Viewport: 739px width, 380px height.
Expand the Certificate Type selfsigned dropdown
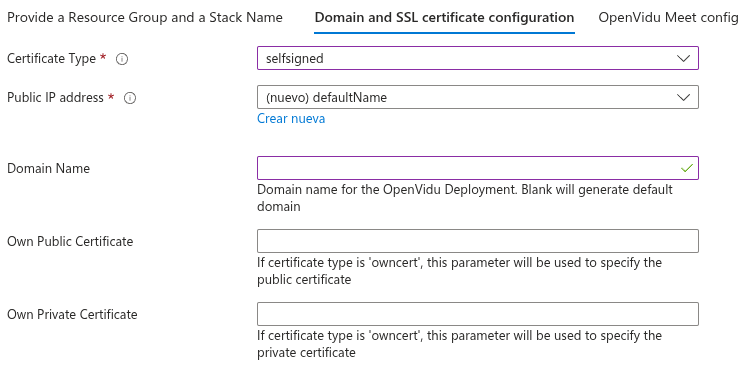click(477, 58)
